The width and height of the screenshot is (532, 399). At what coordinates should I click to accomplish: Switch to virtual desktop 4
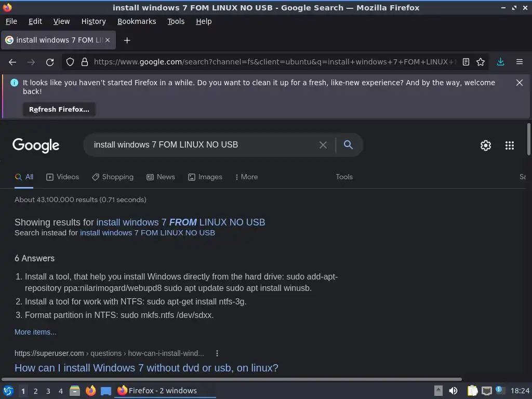(61, 391)
